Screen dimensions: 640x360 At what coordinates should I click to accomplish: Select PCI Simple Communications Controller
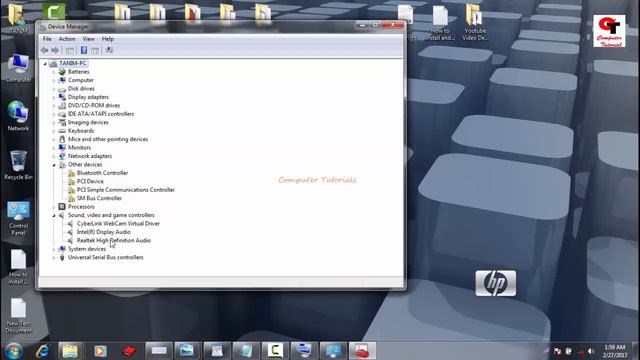126,190
